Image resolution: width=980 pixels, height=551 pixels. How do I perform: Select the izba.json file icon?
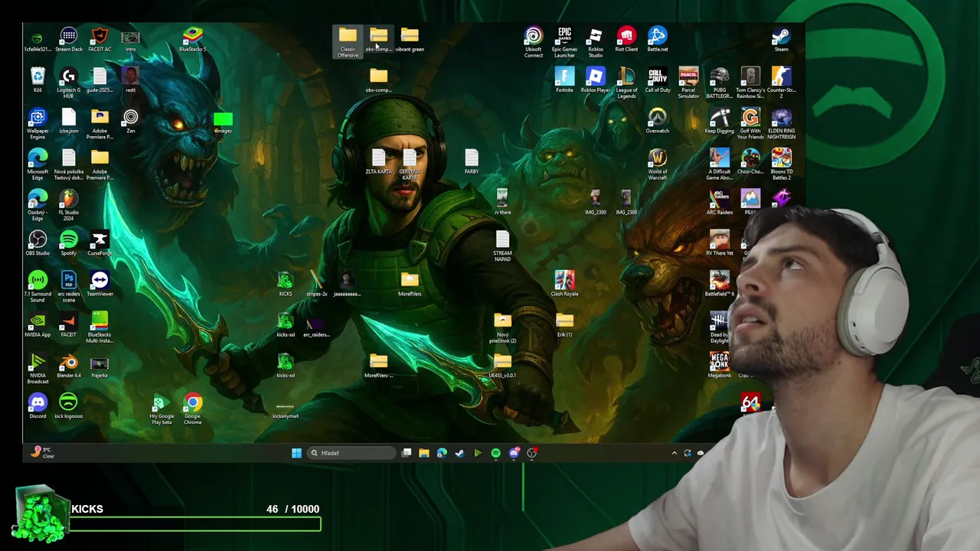(x=69, y=121)
